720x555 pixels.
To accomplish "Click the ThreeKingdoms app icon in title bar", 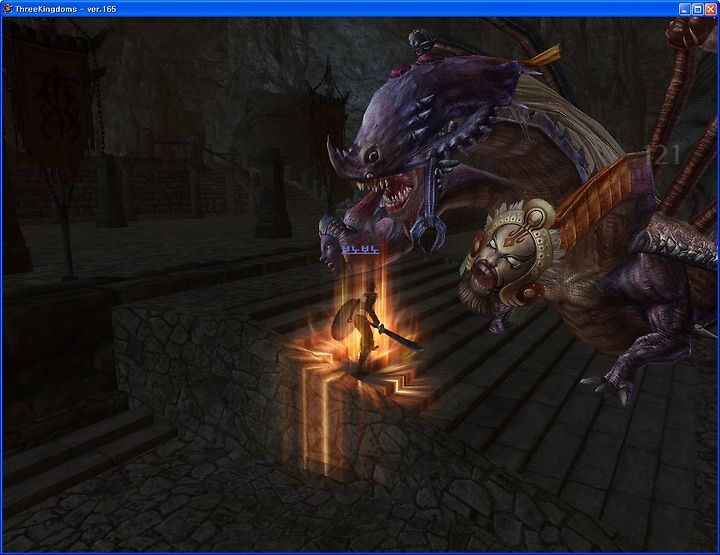I will click(7, 9).
